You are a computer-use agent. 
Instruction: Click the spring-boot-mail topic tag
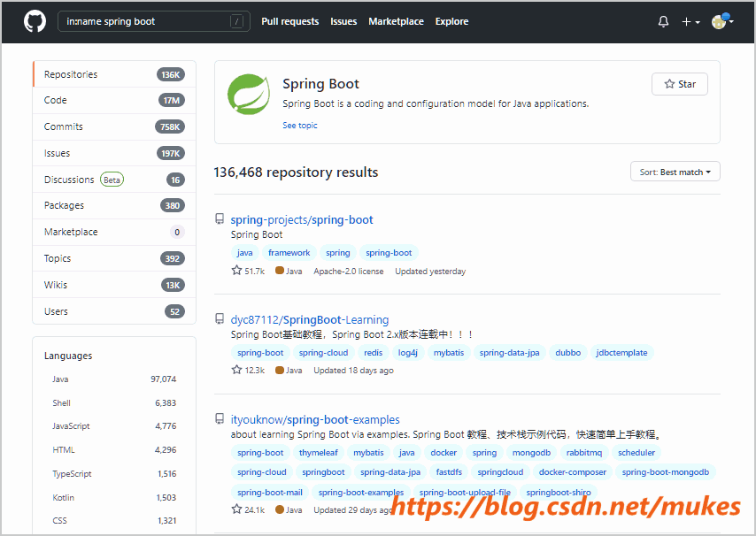coord(270,492)
